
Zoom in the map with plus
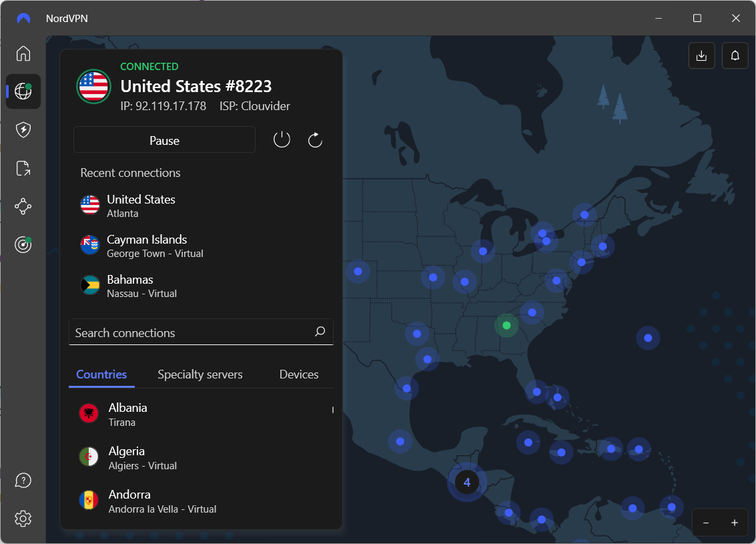(x=734, y=523)
